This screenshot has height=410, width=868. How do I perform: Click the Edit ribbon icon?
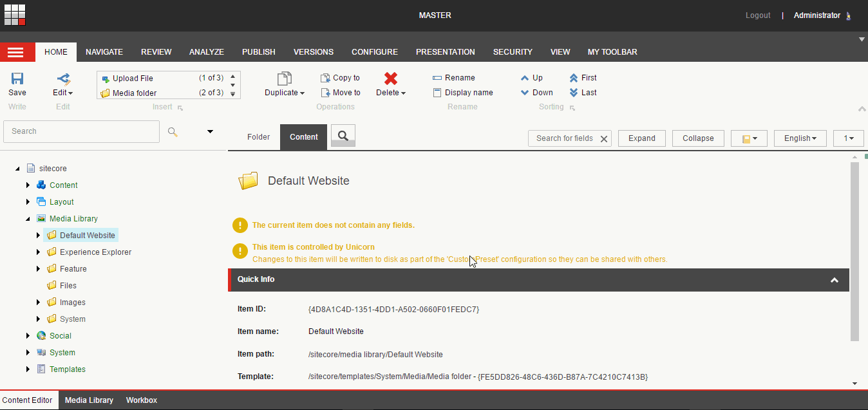coord(63,79)
